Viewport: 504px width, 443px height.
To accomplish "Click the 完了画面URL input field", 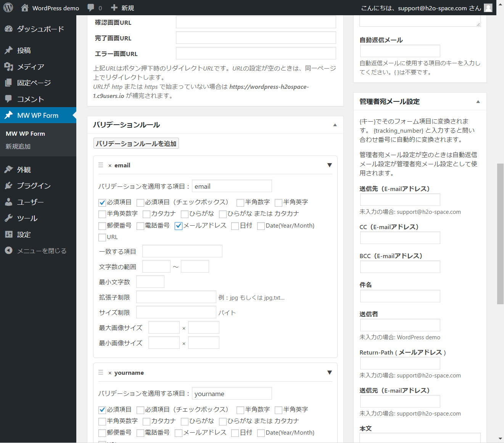I will click(256, 38).
